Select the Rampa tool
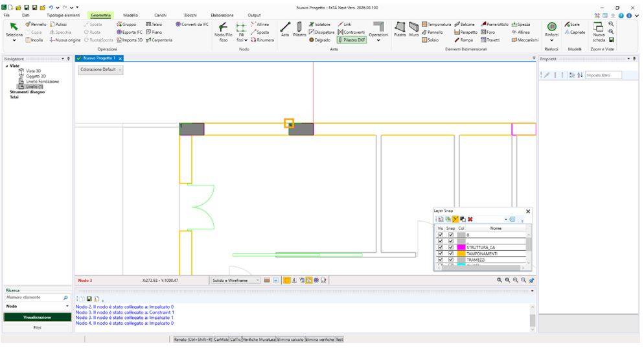Image resolution: width=644 pixels, height=350 pixels. pos(463,40)
